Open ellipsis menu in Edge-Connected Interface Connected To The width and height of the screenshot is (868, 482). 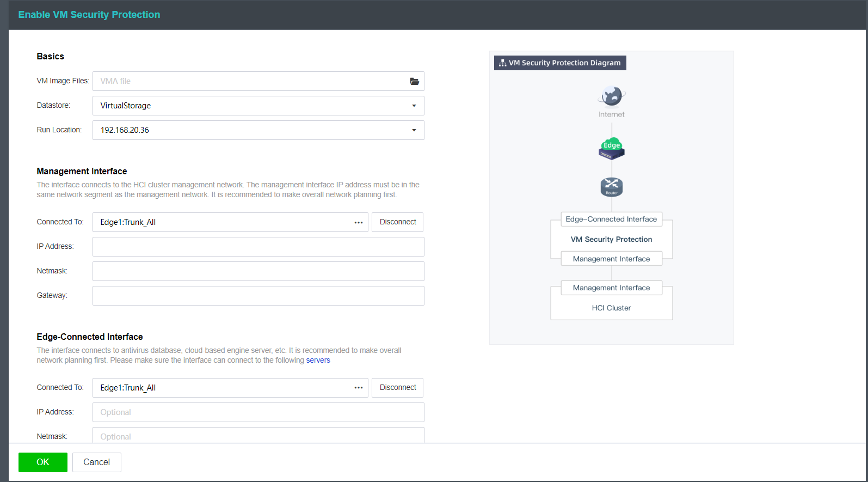point(358,388)
